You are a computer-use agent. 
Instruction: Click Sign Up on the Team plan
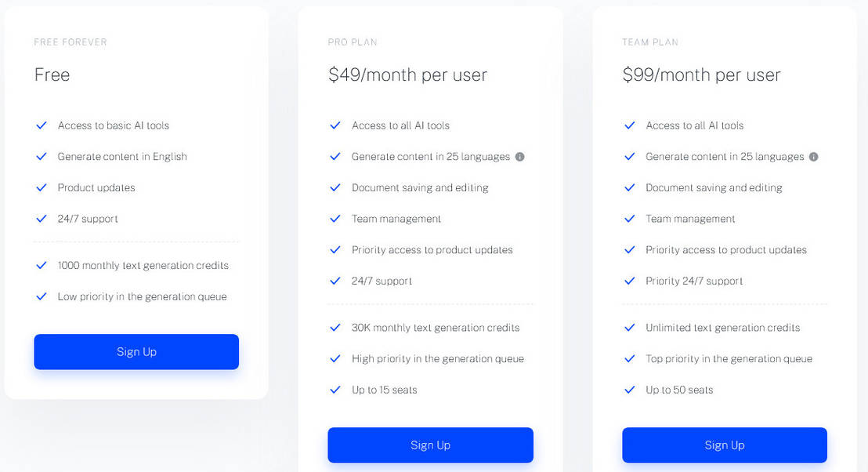pyautogui.click(x=724, y=445)
